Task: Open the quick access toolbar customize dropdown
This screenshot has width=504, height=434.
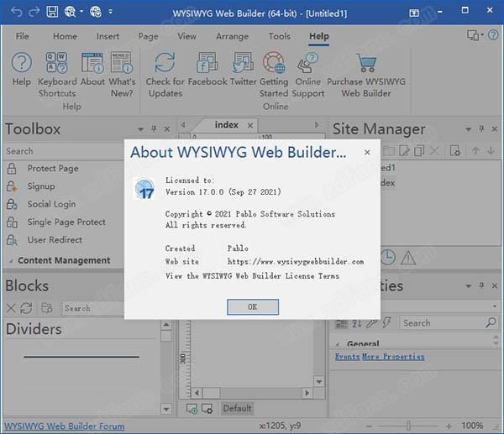Action: tap(110, 12)
